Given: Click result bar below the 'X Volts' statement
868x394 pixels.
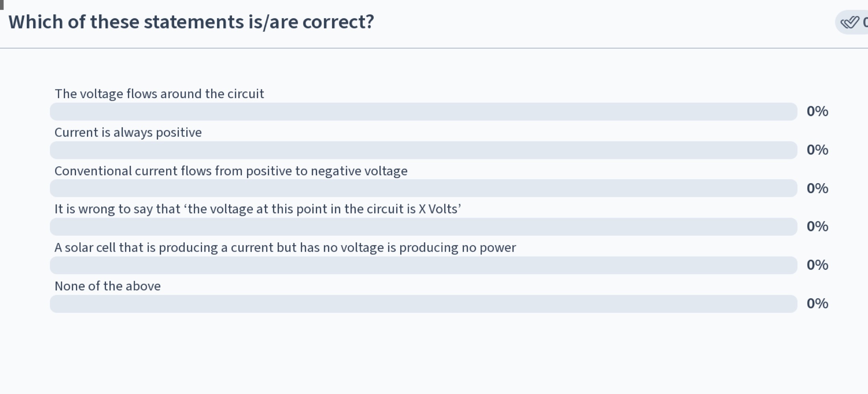Looking at the screenshot, I should 423,227.
